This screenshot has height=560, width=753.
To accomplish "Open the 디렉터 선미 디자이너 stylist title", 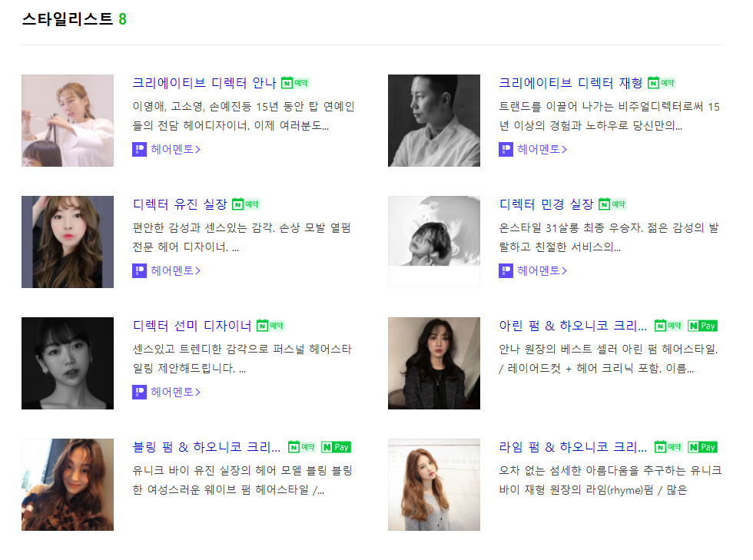I will tap(192, 326).
